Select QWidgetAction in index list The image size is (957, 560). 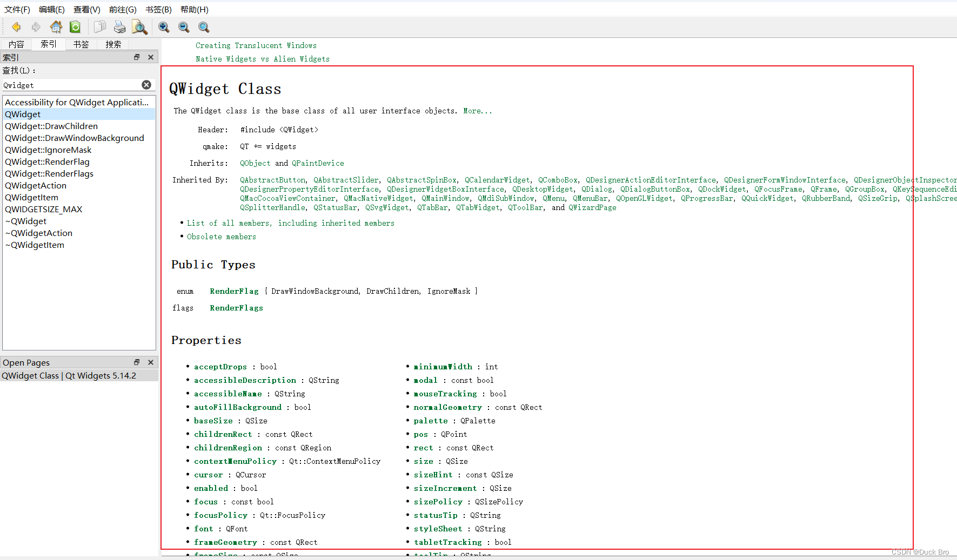(x=79, y=185)
